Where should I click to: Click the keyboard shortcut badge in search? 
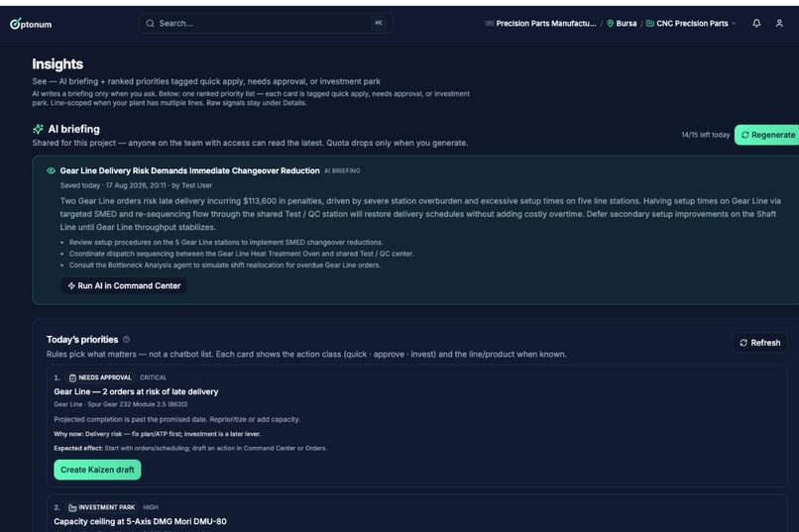click(378, 23)
